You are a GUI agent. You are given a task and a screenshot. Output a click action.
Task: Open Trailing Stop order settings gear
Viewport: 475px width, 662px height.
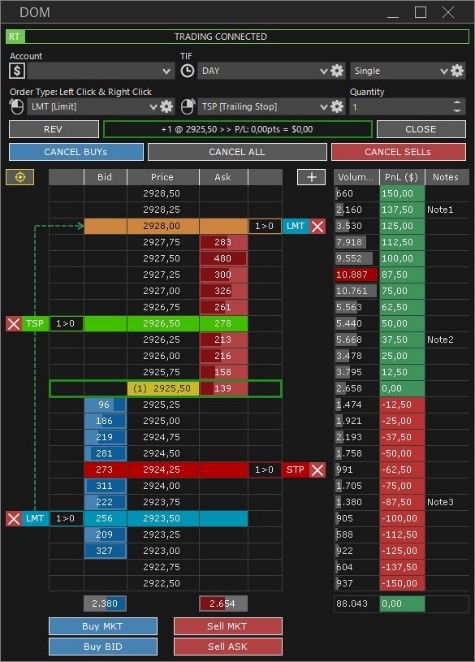[x=337, y=106]
